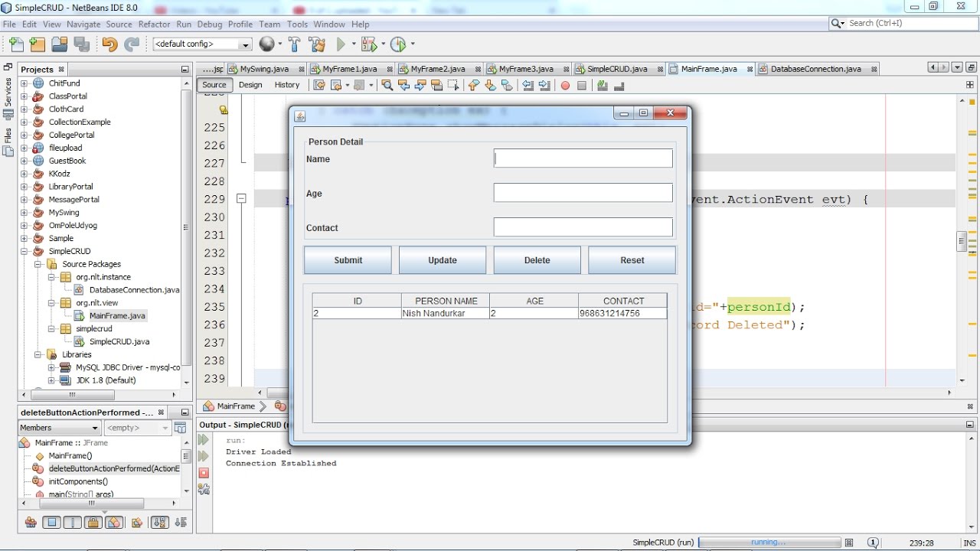Open the Profile Project dropdown arrow

click(413, 44)
